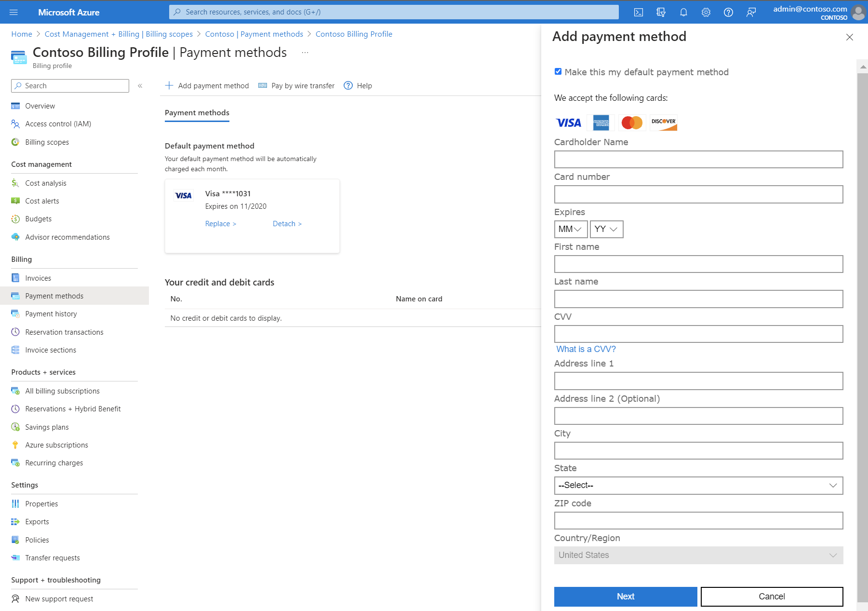Open portal settings gear icon
The height and width of the screenshot is (611, 868).
coord(706,13)
